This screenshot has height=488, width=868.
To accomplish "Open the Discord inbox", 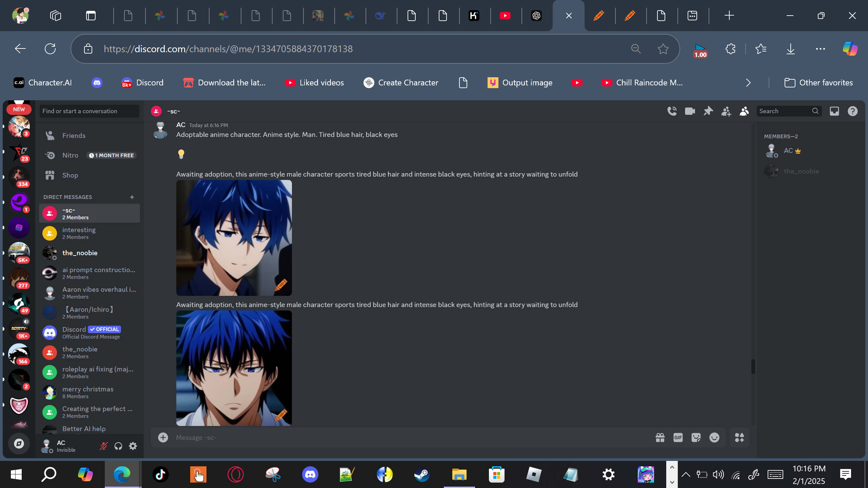I will pyautogui.click(x=834, y=111).
